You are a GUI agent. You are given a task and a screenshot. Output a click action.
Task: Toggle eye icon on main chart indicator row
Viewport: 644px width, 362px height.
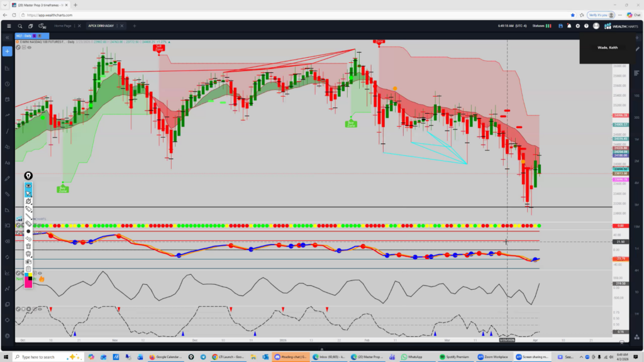[29, 47]
